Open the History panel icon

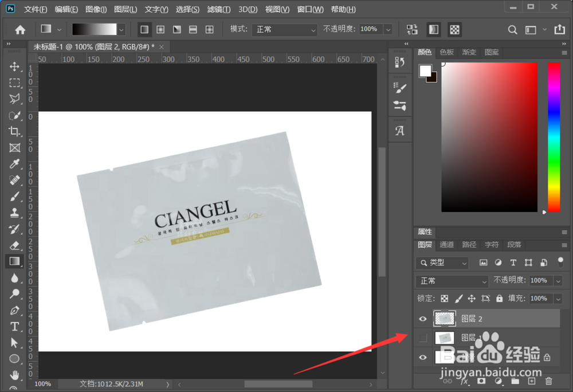click(x=400, y=62)
